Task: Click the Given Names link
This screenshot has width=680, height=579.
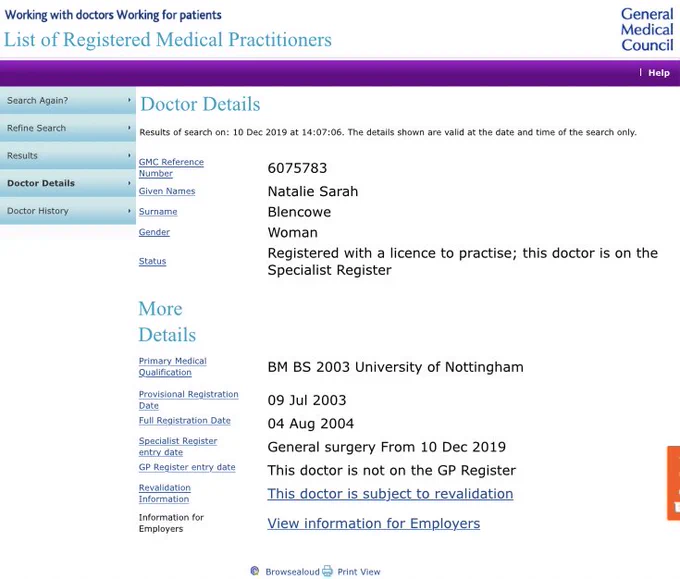Action: pos(167,191)
